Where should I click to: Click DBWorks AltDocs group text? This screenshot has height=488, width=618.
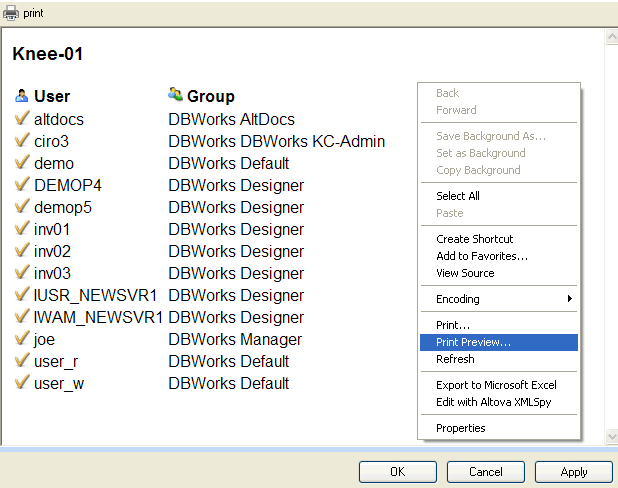[231, 119]
